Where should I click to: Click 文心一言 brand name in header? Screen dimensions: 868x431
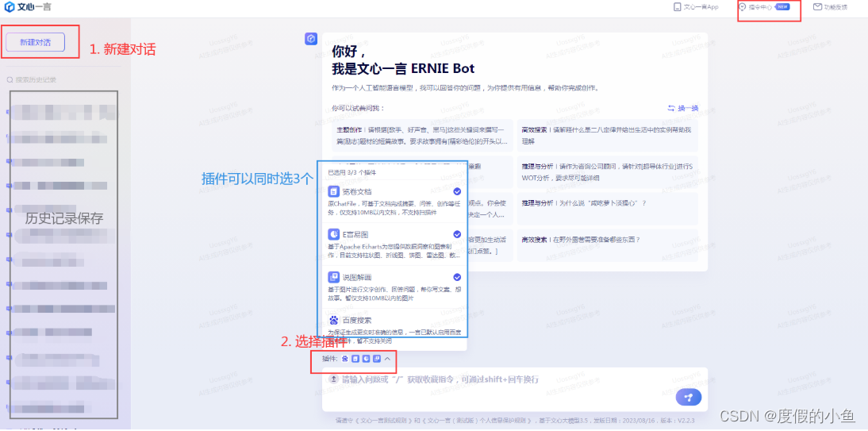36,7
